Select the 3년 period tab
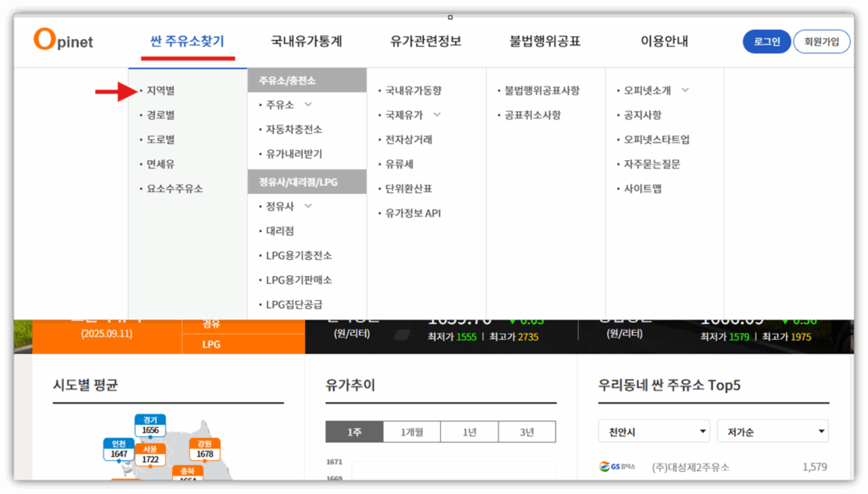 (526, 431)
